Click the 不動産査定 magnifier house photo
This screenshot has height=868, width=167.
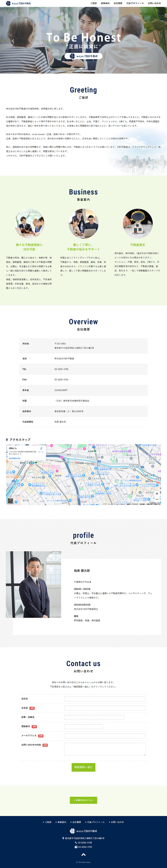coord(138,223)
